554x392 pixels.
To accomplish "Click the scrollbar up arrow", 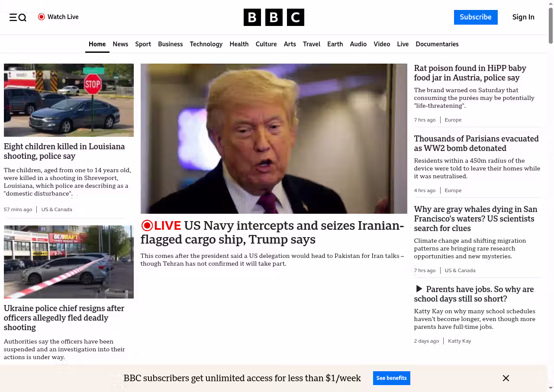I will coord(551,4).
